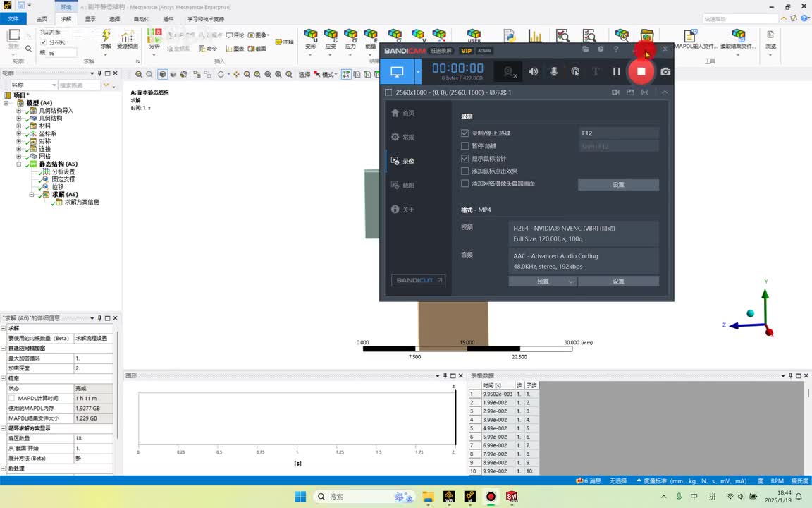Click Windows Start button on taskbar
This screenshot has width=812, height=508.
[300, 497]
